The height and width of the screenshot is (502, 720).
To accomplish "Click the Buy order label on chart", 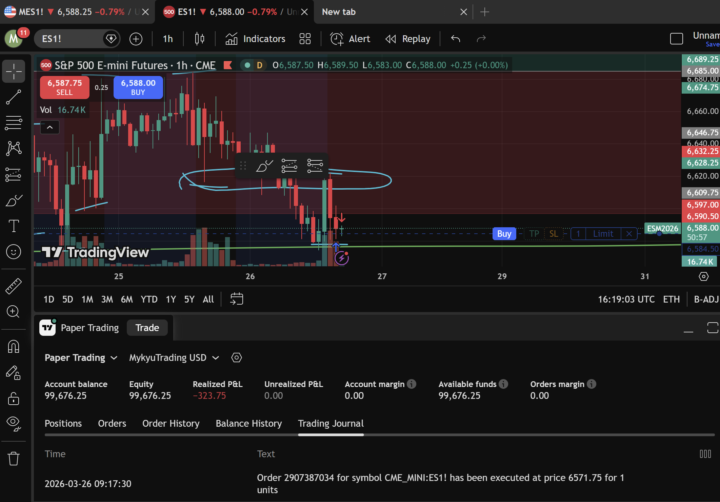I will coord(504,234).
